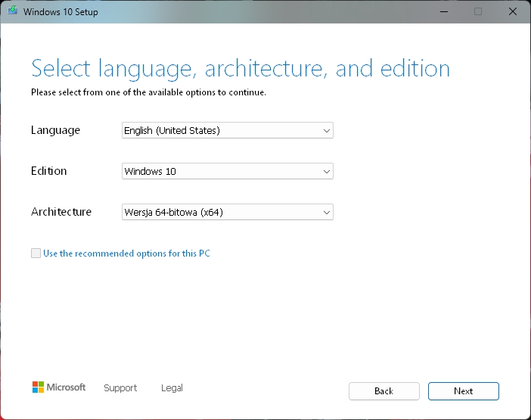
Task: Expand the Architecture dropdown chevron arrow
Action: click(327, 213)
